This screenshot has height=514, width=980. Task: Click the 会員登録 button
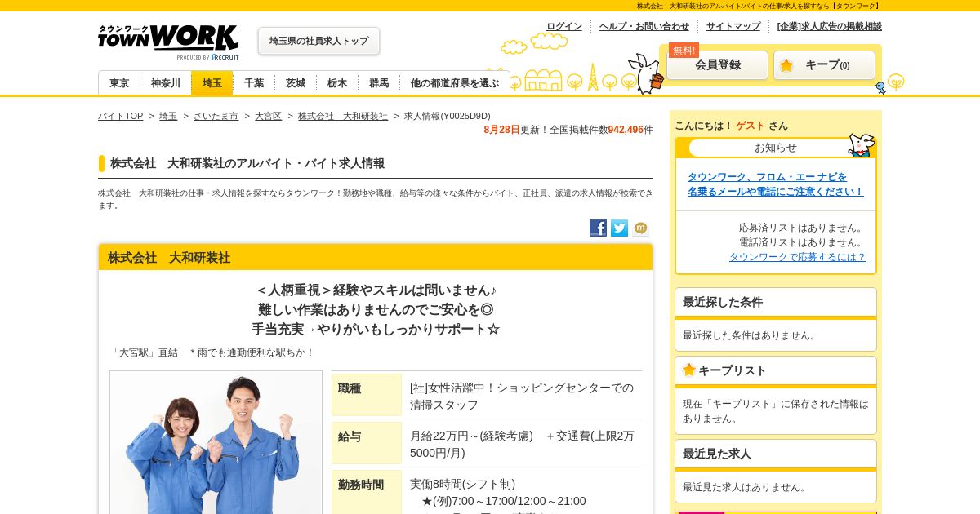[x=718, y=65]
